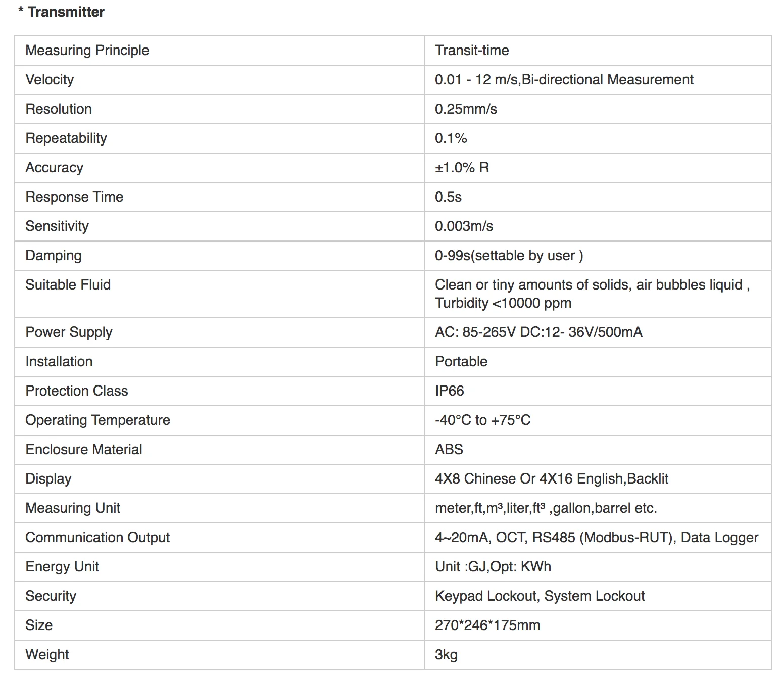Select the Operating Temperature label
Screen dimensions: 784x675
[97, 420]
